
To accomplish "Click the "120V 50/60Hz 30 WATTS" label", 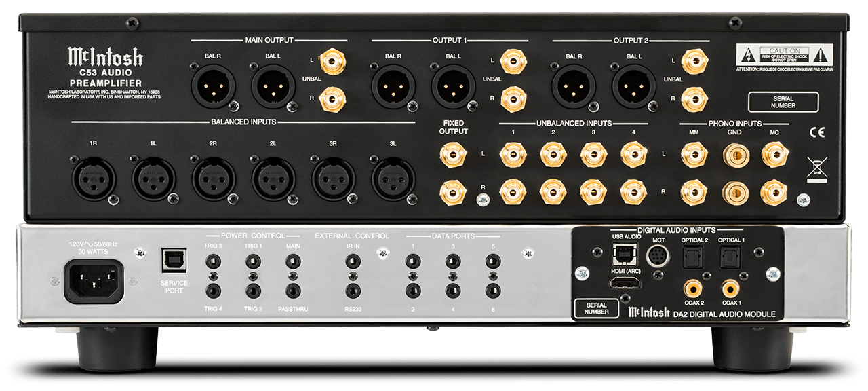I will pyautogui.click(x=94, y=247).
